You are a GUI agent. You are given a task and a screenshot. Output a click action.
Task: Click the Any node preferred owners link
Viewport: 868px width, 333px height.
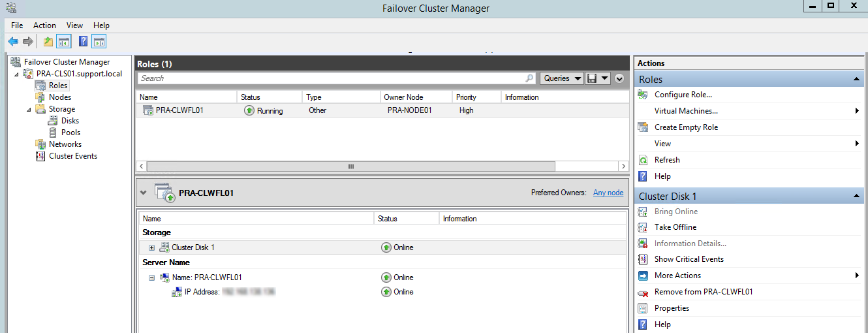tap(608, 193)
